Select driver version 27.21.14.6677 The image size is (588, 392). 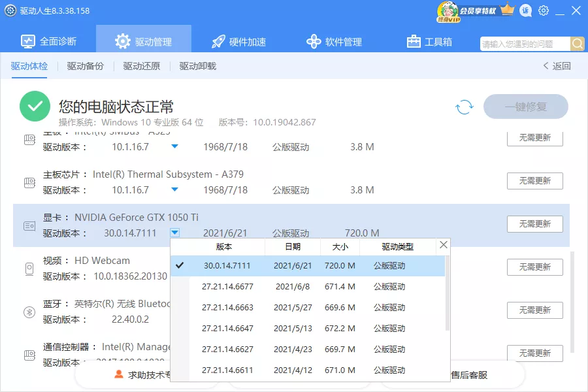click(x=308, y=287)
